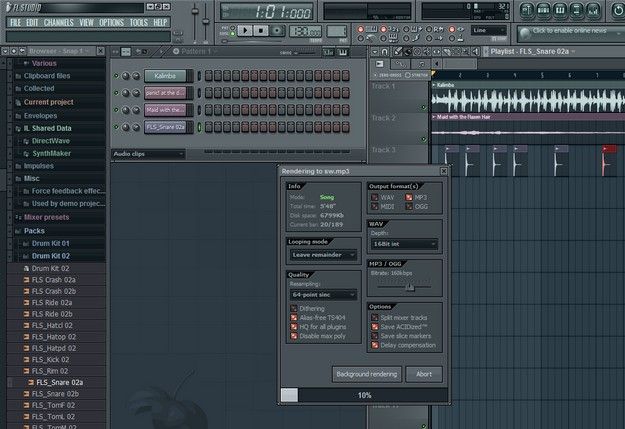Check the OGG output format checkbox
The width and height of the screenshot is (625, 429).
tap(409, 206)
